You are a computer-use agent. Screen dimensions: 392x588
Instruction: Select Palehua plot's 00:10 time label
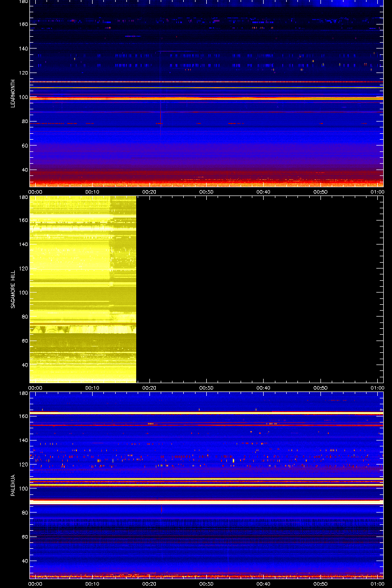click(x=93, y=584)
